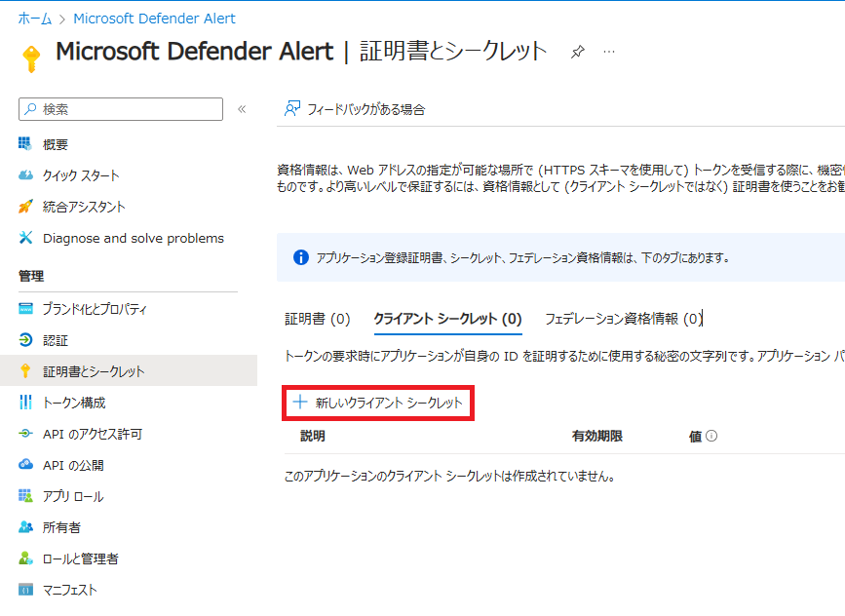Image resolution: width=845 pixels, height=616 pixels.
Task: Open the more options ellipsis menu
Action: 609,52
